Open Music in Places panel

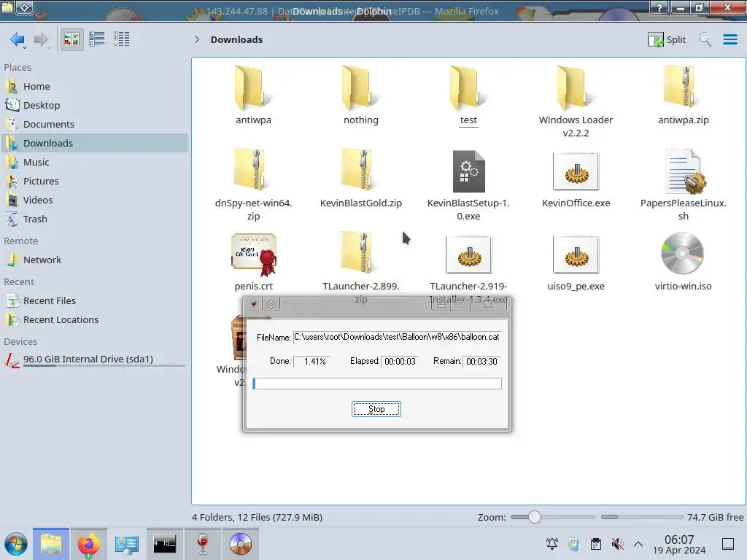click(x=95, y=163)
